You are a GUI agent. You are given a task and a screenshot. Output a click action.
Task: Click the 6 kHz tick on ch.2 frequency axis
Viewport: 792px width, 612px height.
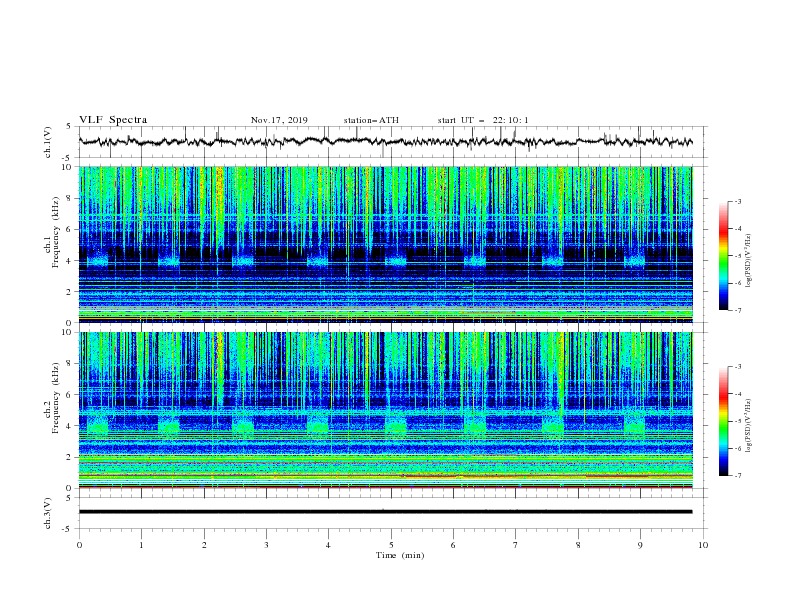[x=71, y=395]
